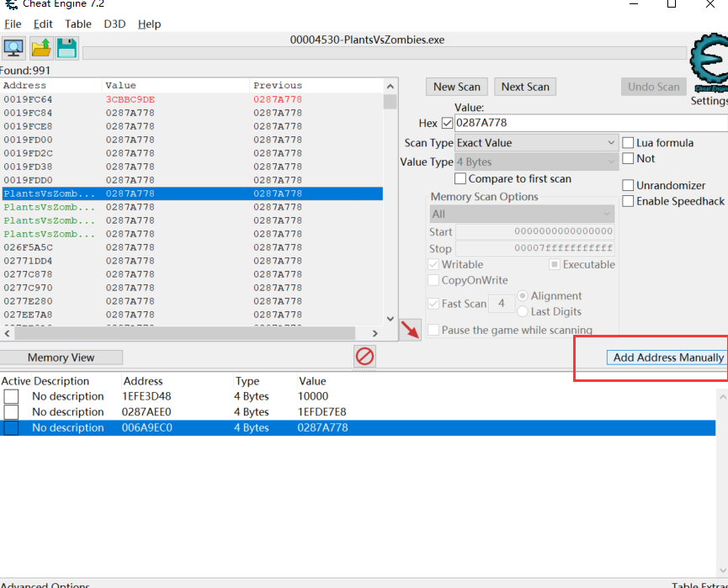This screenshot has width=728, height=588.
Task: Enable the Lua formula checkbox
Action: click(x=628, y=142)
